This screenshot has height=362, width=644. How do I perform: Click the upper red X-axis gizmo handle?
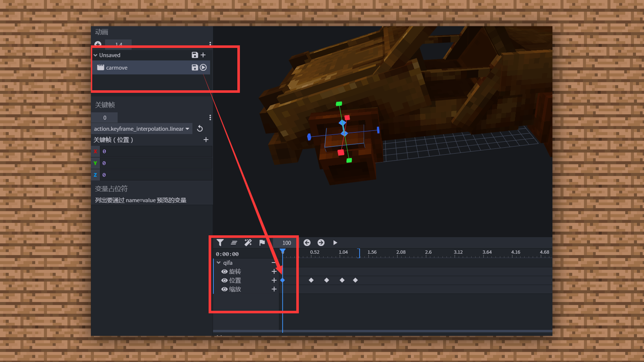click(x=347, y=118)
